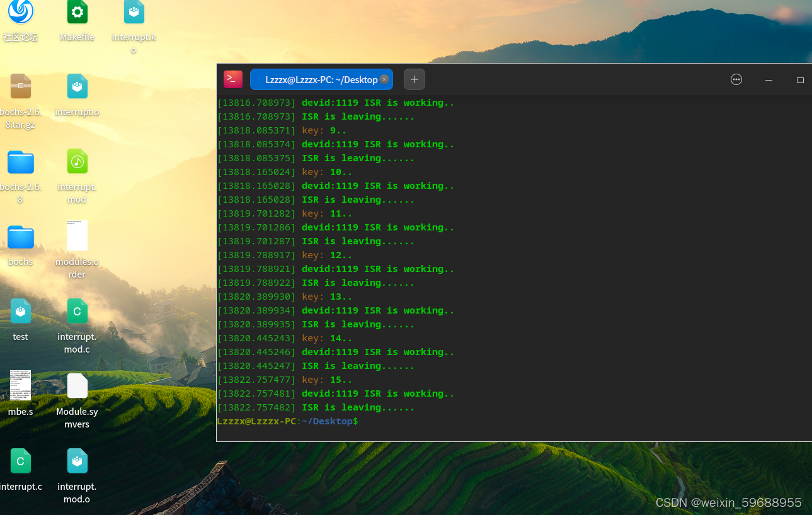This screenshot has height=515, width=812.
Task: Select the interrupt.c source file icon
Action: (20, 461)
